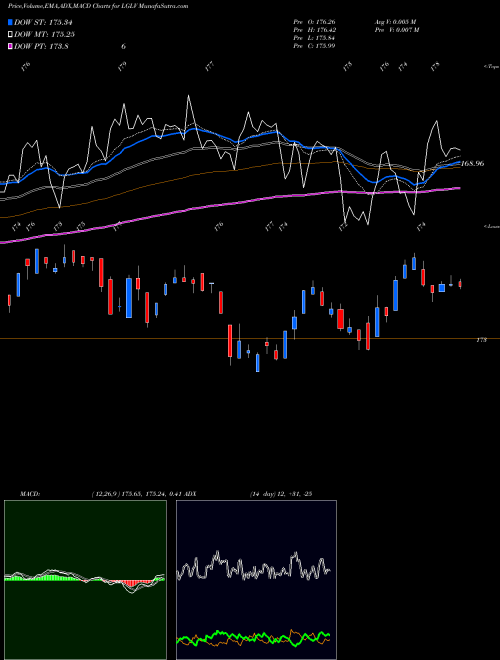Click the 'Pre H: 176.42' value
This screenshot has height=660, width=500.
point(314,30)
